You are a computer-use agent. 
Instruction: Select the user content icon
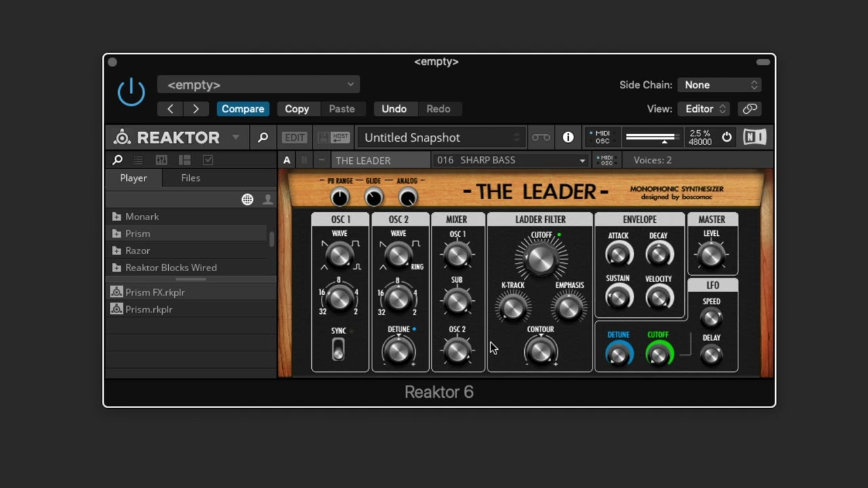[x=268, y=199]
